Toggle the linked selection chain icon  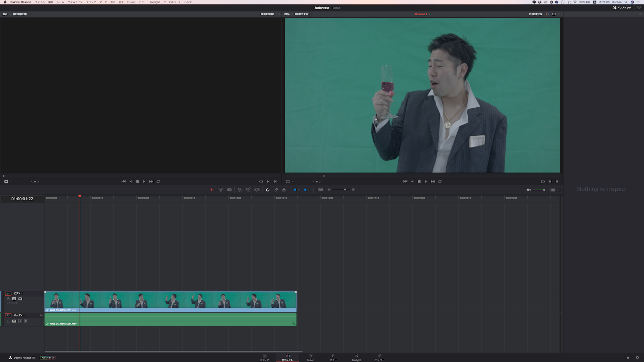[276, 190]
